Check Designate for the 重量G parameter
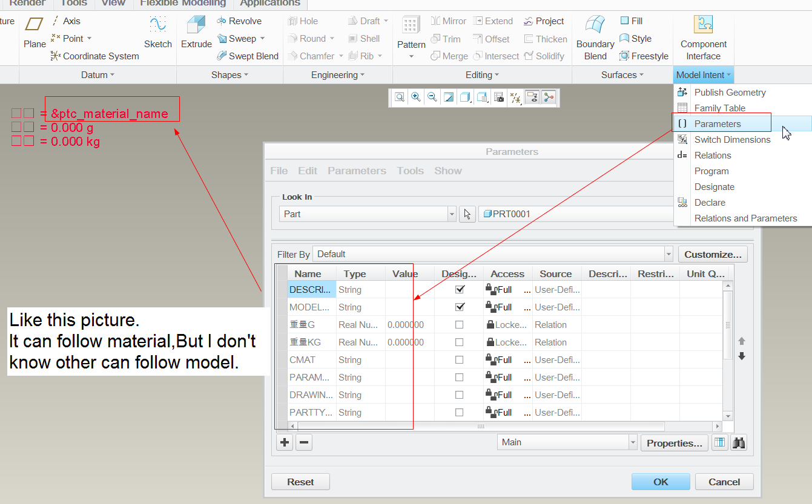The image size is (812, 504). pyautogui.click(x=460, y=325)
